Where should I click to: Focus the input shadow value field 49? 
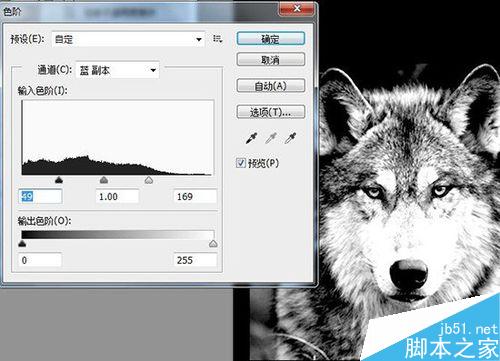click(x=40, y=196)
